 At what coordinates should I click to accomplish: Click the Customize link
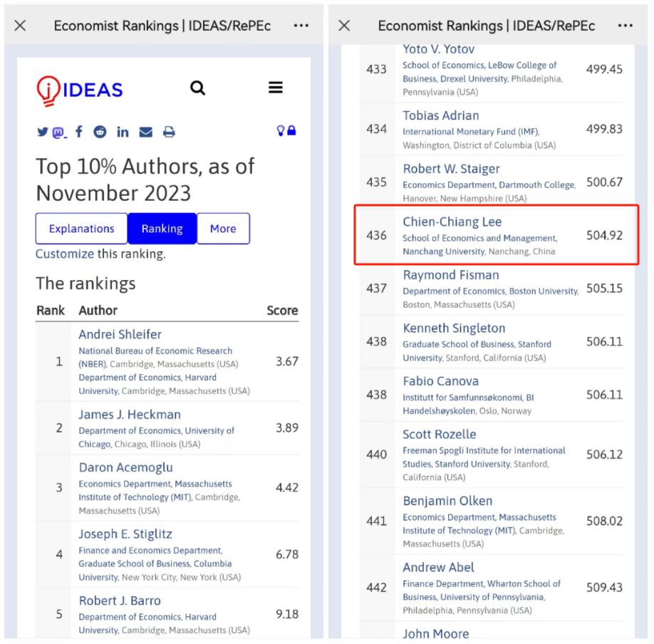click(65, 254)
